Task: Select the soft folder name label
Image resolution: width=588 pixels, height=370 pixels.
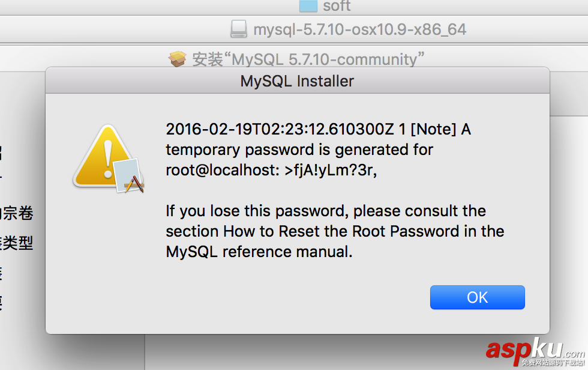Action: click(336, 6)
